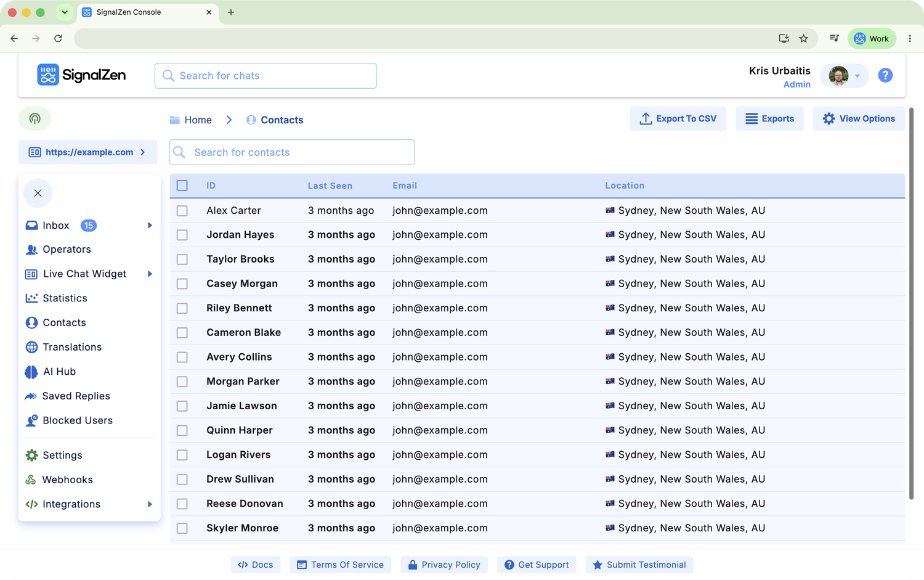This screenshot has width=924, height=580.
Task: Click the Kris Urbaitis profile avatar
Action: (x=838, y=76)
